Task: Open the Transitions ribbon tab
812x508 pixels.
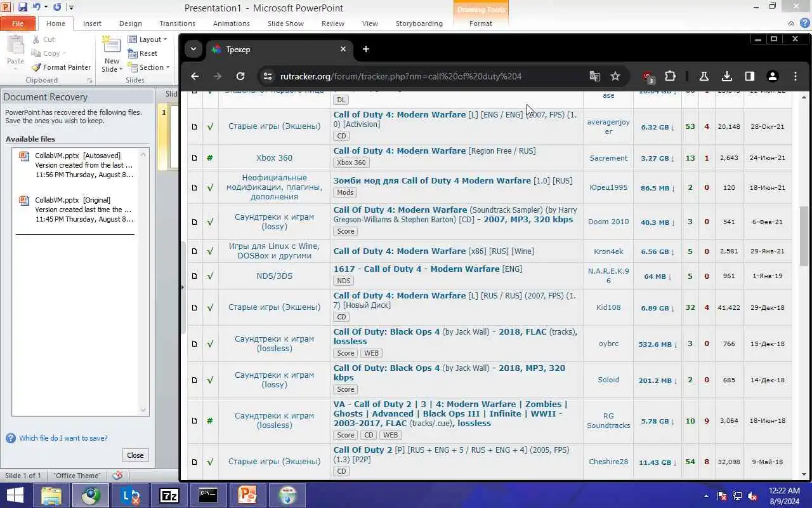Action: click(x=178, y=23)
